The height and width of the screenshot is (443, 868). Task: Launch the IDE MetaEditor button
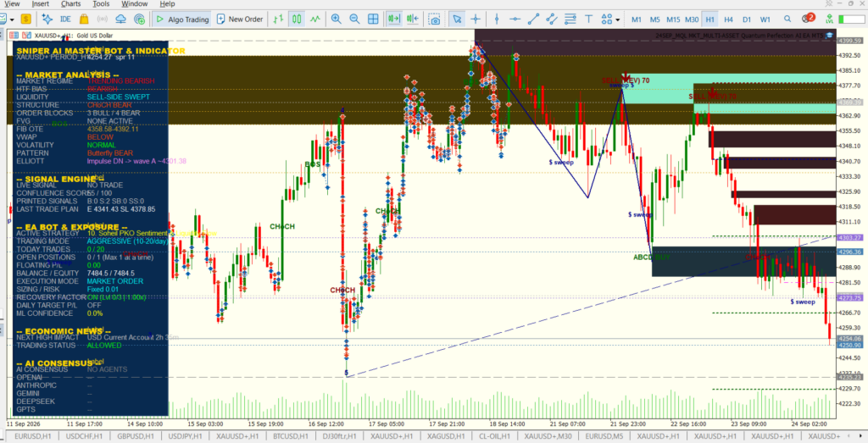[65, 19]
